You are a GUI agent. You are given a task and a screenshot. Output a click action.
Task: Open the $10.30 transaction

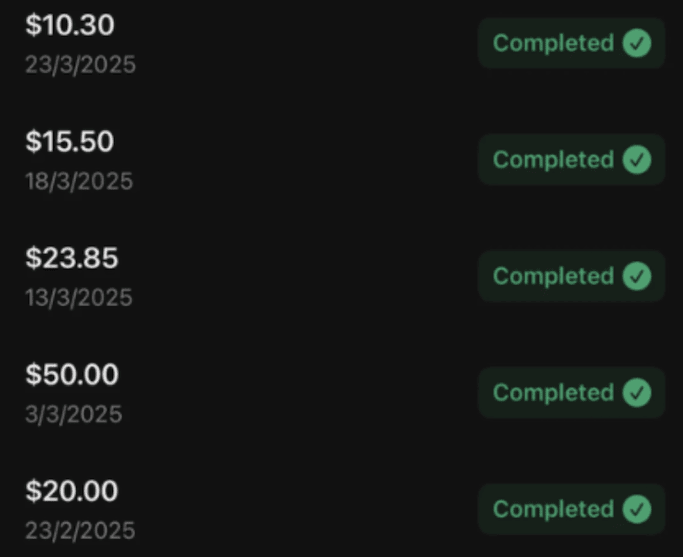[70, 25]
